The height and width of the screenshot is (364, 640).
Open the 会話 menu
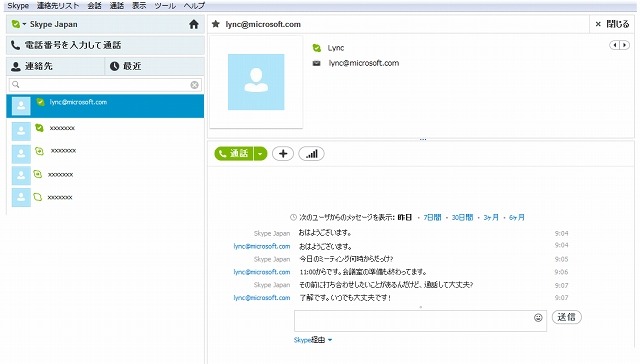pos(94,6)
